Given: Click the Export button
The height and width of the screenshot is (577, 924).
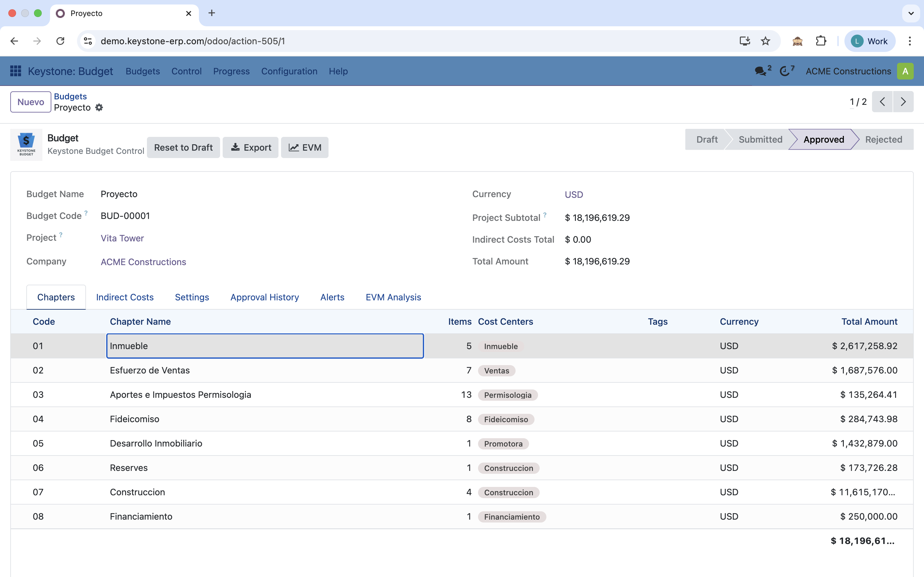Looking at the screenshot, I should coord(251,147).
